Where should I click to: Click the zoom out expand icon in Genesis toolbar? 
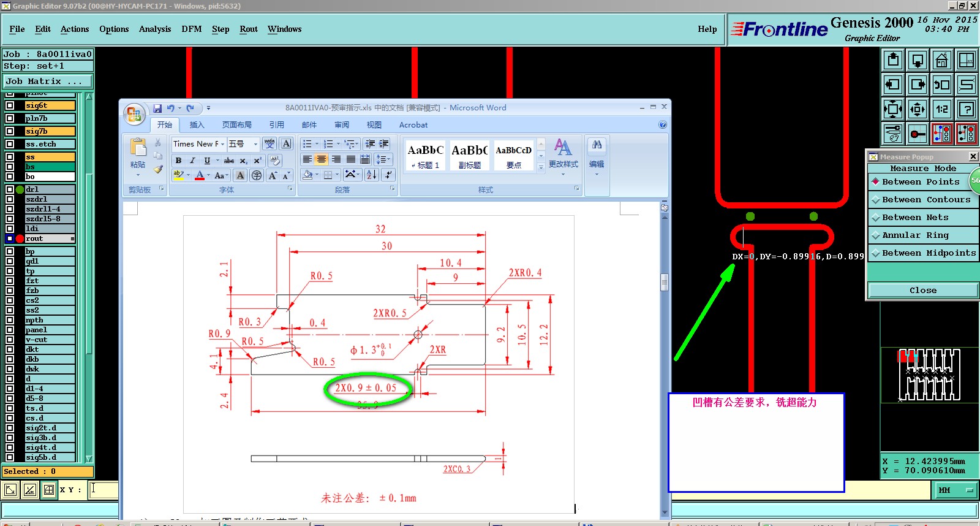pos(893,109)
